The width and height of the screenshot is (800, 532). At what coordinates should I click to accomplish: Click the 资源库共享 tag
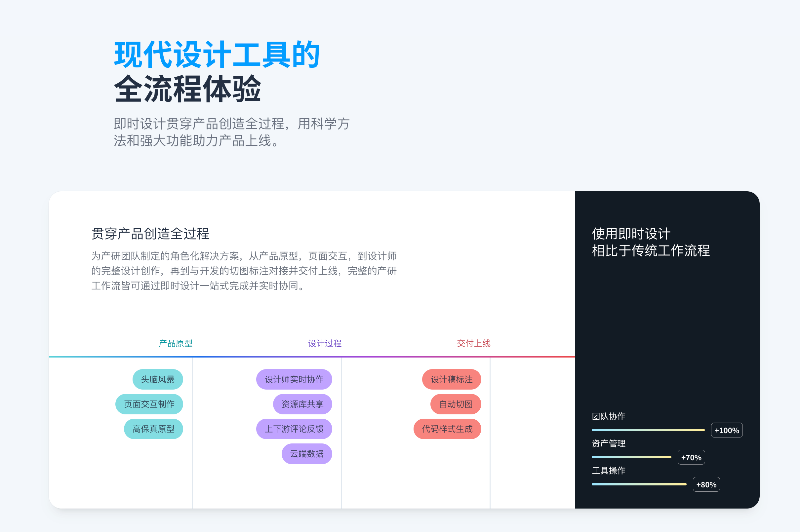(302, 404)
